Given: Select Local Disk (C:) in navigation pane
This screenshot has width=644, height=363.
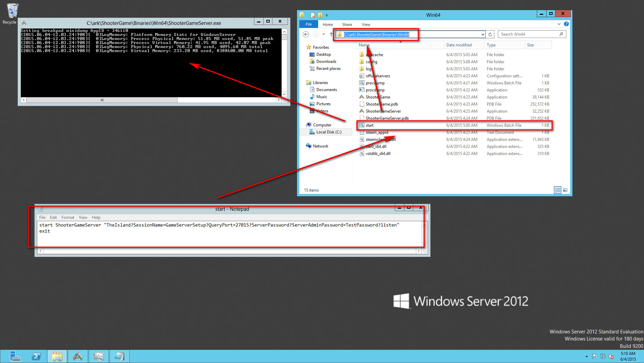Looking at the screenshot, I should (x=326, y=132).
